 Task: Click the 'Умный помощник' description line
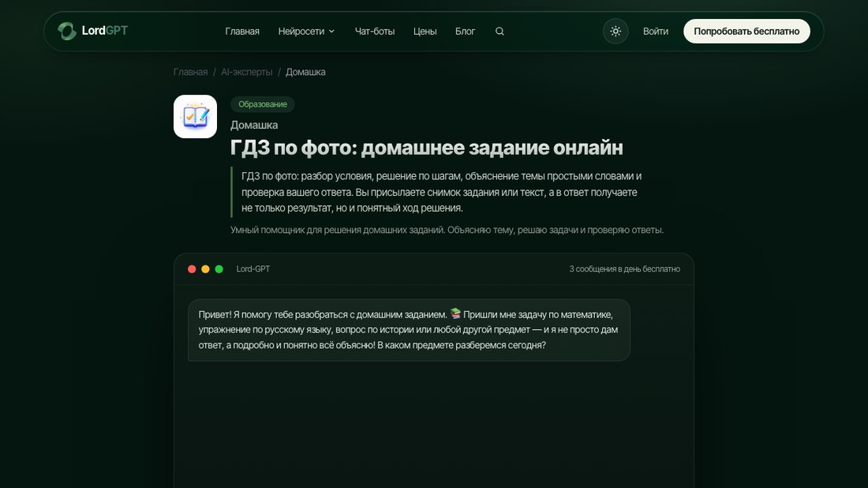point(447,230)
